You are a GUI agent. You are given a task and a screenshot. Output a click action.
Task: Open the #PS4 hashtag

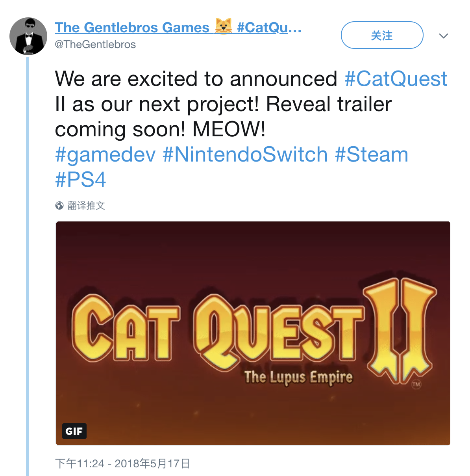81,180
